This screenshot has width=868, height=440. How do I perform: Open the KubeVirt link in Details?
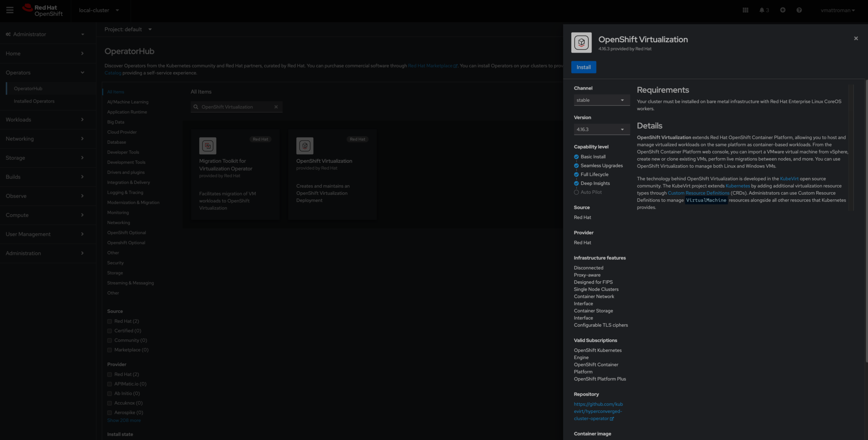click(789, 179)
